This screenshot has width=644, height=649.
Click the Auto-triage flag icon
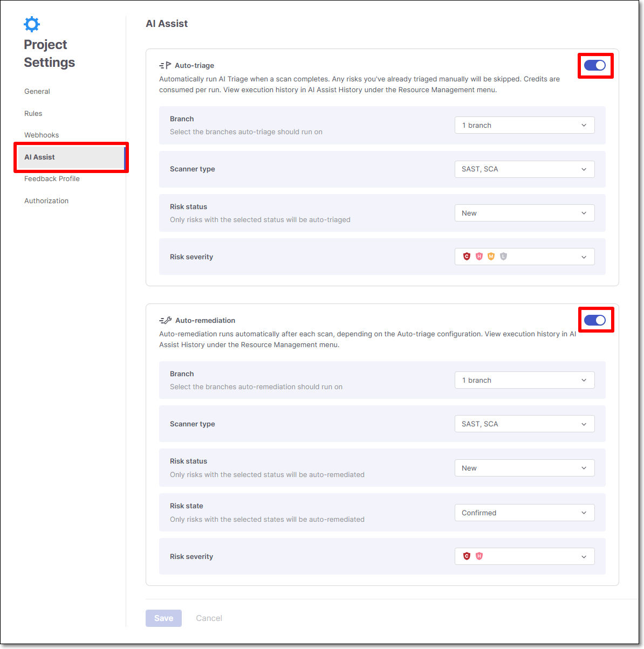165,65
